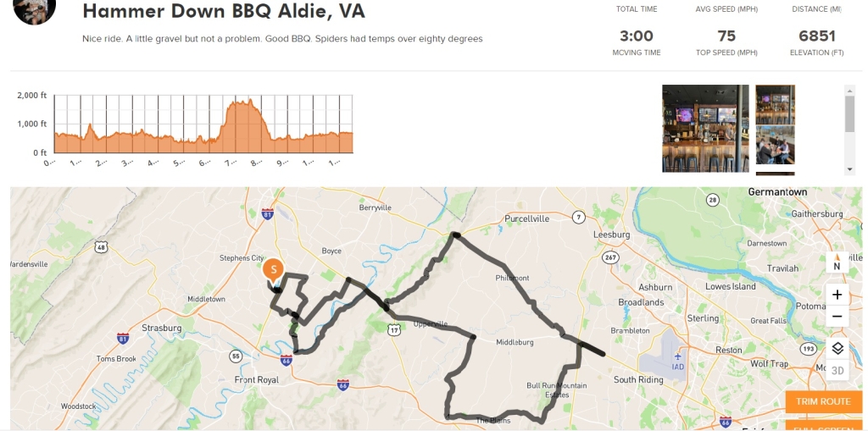Toggle the 3D map view
Screen dimensions: 868x431
point(837,370)
